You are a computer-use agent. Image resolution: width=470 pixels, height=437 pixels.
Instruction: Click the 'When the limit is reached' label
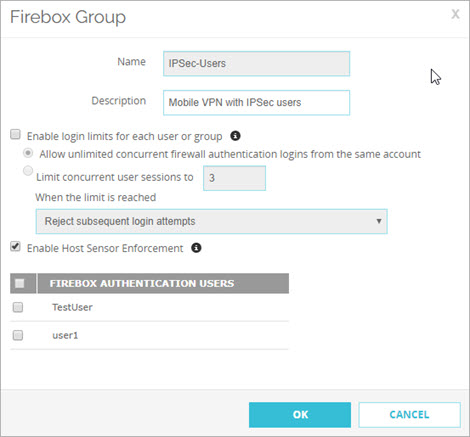click(96, 197)
